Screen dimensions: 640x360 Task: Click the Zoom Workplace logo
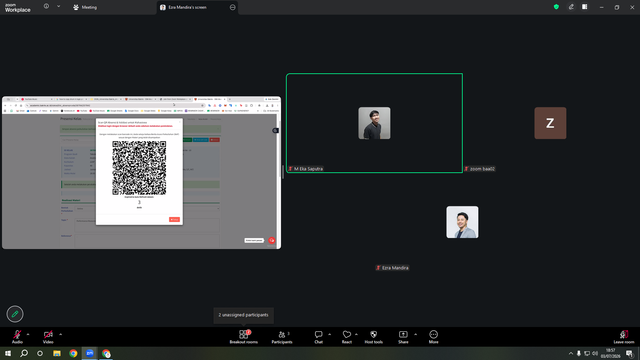coord(18,8)
